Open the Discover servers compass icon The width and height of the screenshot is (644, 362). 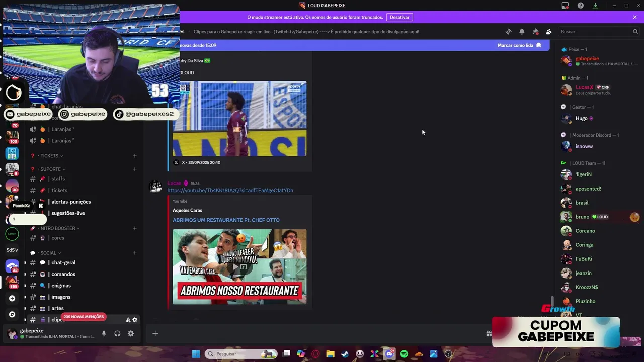[x=12, y=314]
